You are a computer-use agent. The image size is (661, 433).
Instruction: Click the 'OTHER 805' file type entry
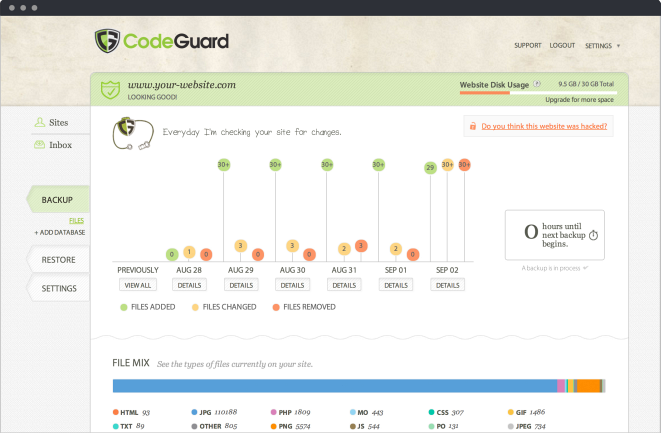(x=214, y=426)
